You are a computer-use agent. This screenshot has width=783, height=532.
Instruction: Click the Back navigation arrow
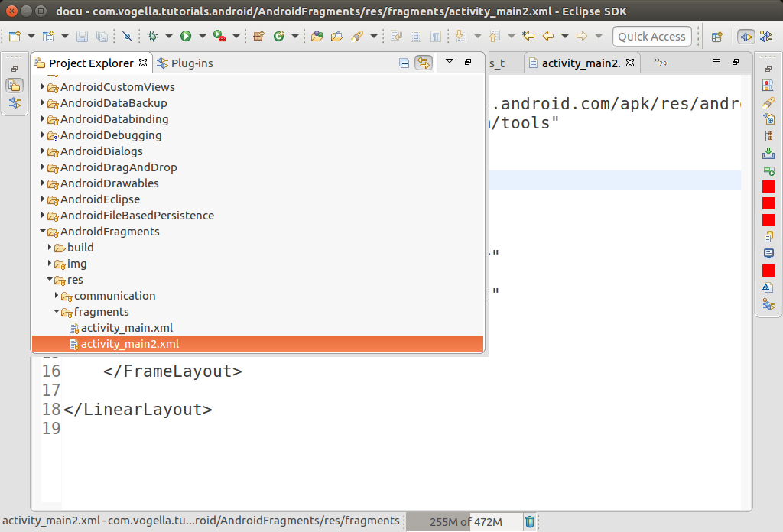coord(548,36)
